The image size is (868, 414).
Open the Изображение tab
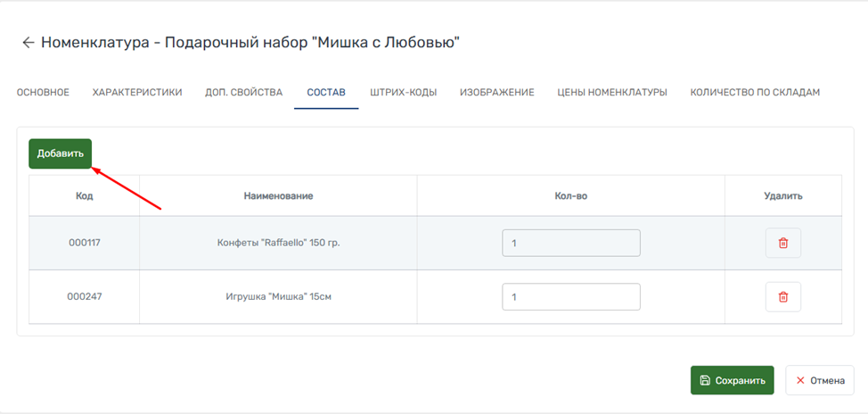pos(496,93)
